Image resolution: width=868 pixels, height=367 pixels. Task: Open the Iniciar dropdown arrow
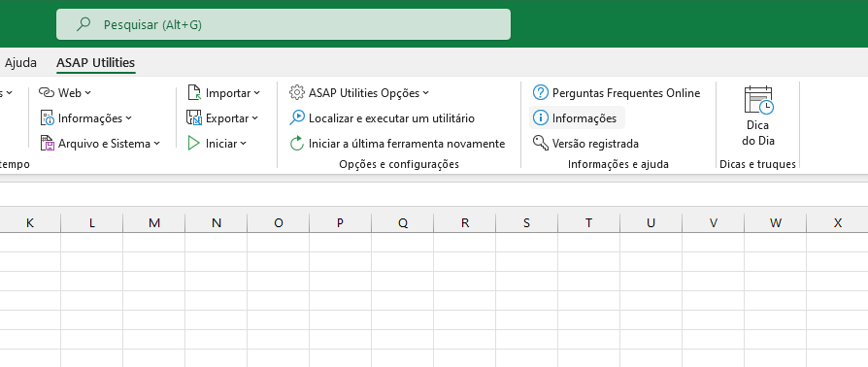click(243, 144)
